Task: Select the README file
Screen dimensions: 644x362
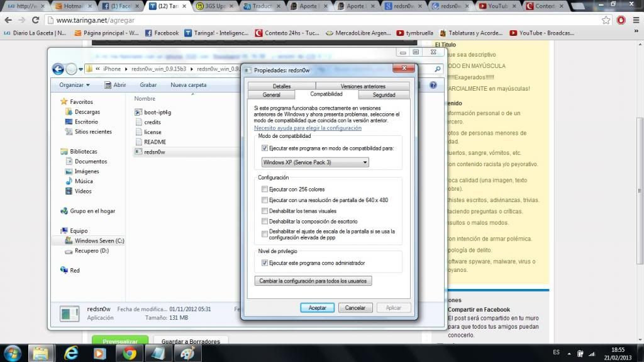Action: 150,142
